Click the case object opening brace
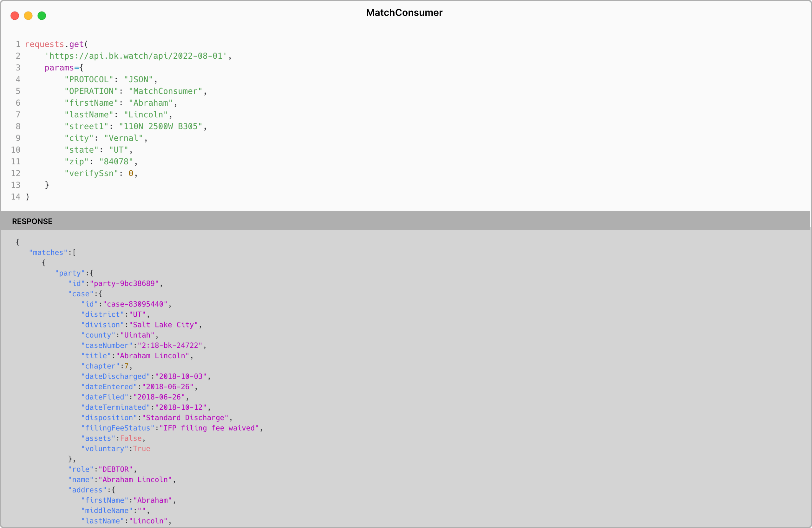Image resolution: width=812 pixels, height=528 pixels. 101,294
